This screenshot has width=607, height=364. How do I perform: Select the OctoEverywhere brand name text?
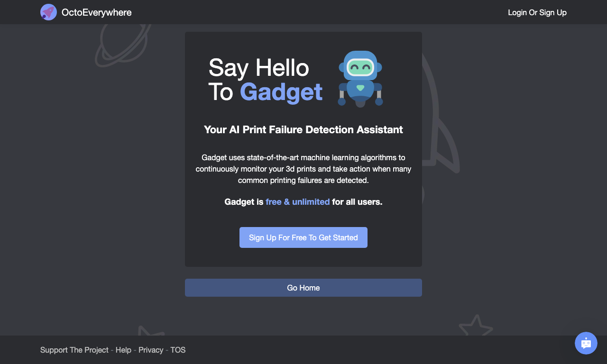[97, 12]
